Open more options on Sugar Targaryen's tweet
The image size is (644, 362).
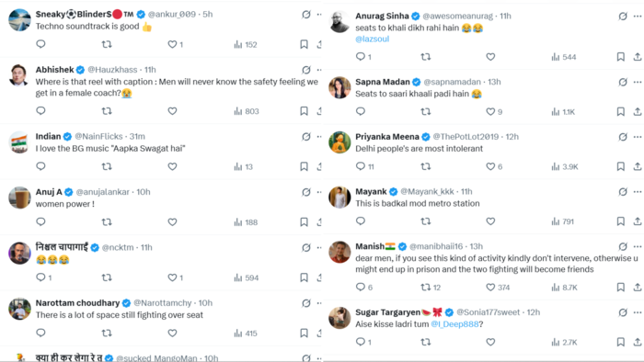click(x=638, y=312)
